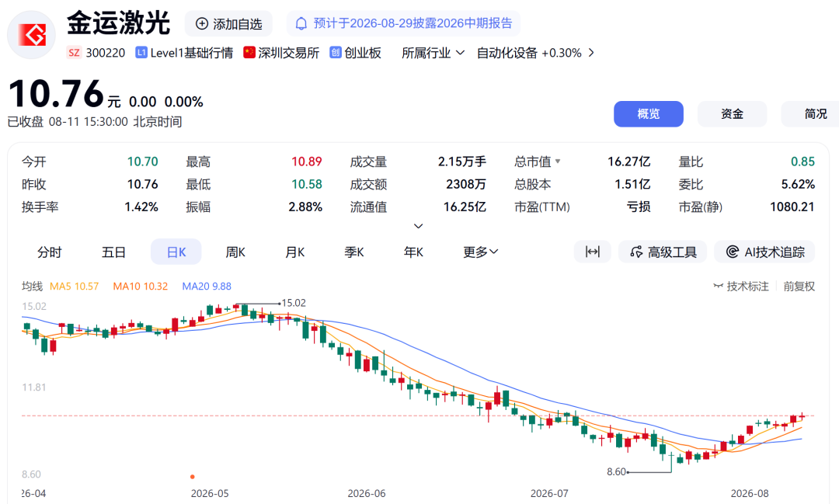Click the 成交额 value 2308万
839x504 pixels.
(466, 184)
